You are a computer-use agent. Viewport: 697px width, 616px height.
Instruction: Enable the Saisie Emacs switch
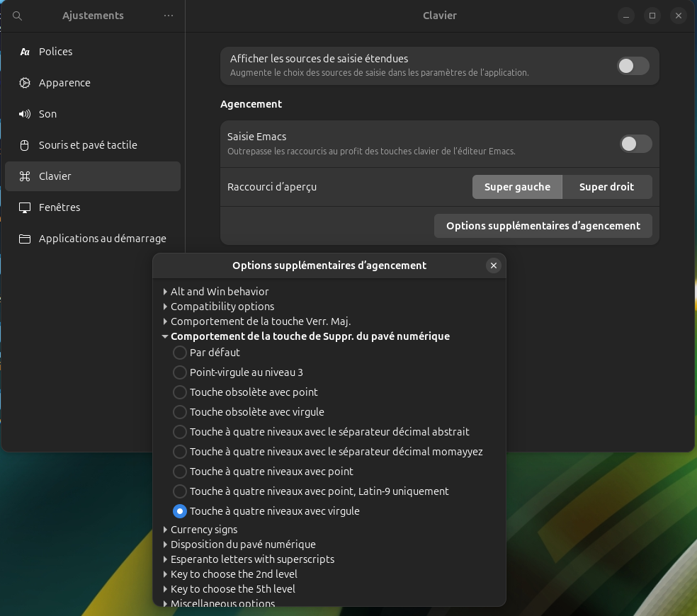click(635, 144)
